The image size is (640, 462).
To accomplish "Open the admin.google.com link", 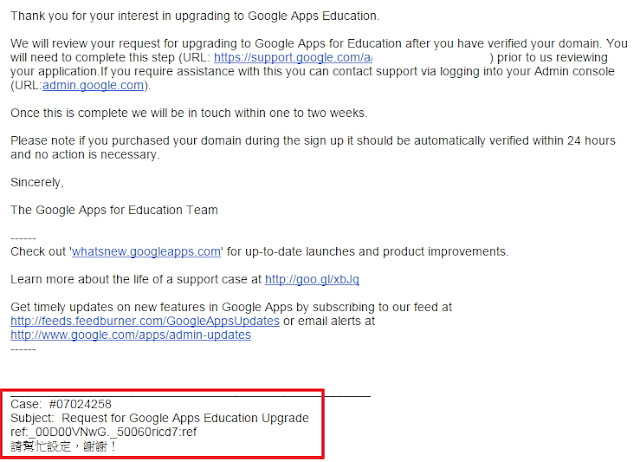I will [x=93, y=85].
